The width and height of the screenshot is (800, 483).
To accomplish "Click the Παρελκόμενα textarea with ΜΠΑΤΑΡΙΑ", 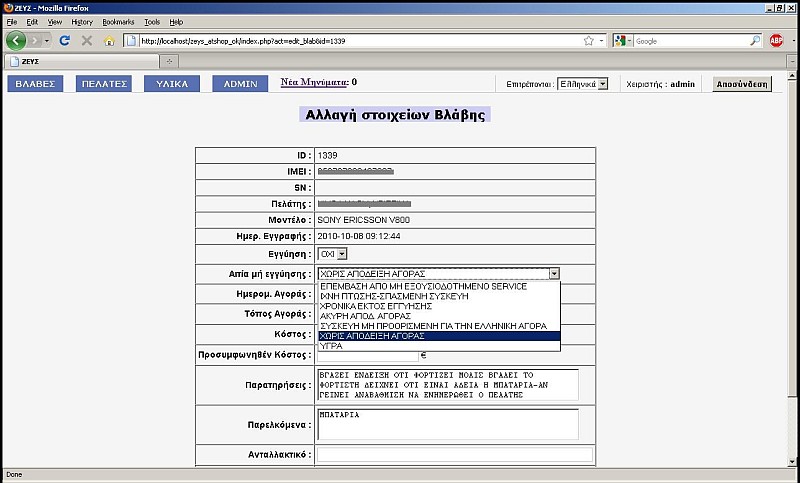I will point(448,424).
